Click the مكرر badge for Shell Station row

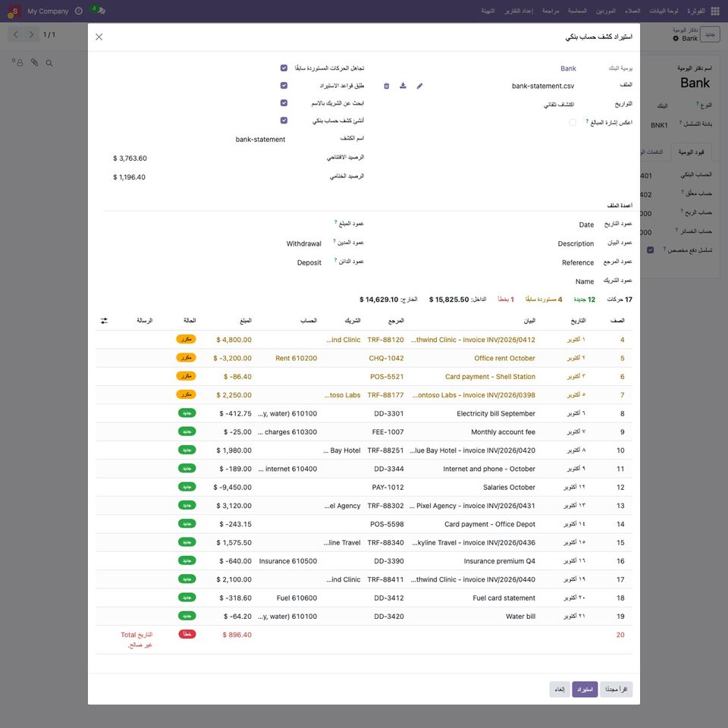coord(187,376)
